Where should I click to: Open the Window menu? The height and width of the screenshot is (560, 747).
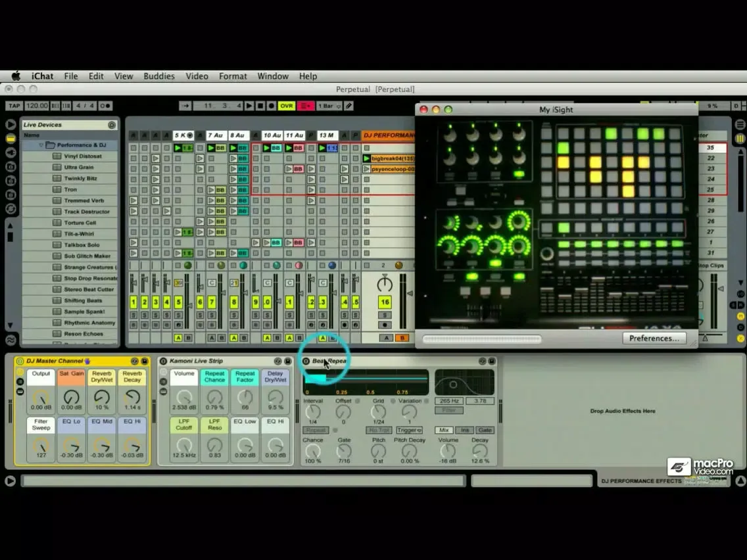(273, 76)
